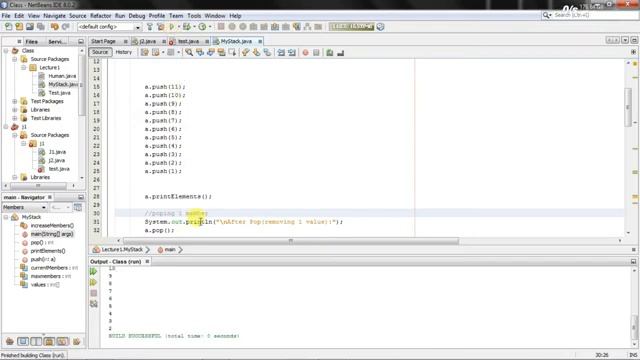
Task: Click the Stop Macro Recording icon
Action: tap(316, 53)
